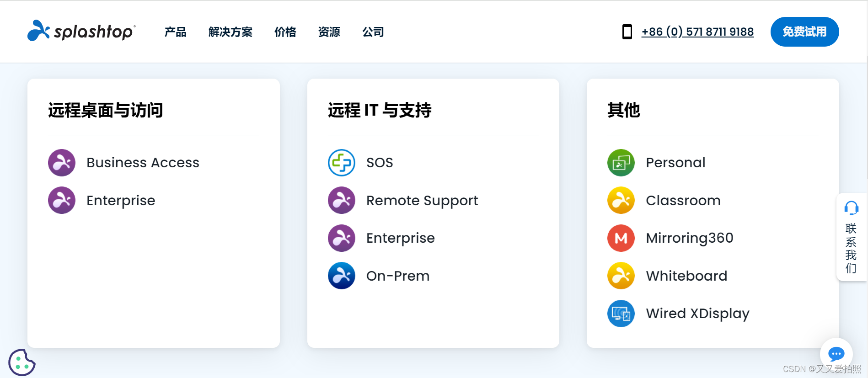Open the On-Prem link
This screenshot has width=868, height=378.
[x=398, y=276]
